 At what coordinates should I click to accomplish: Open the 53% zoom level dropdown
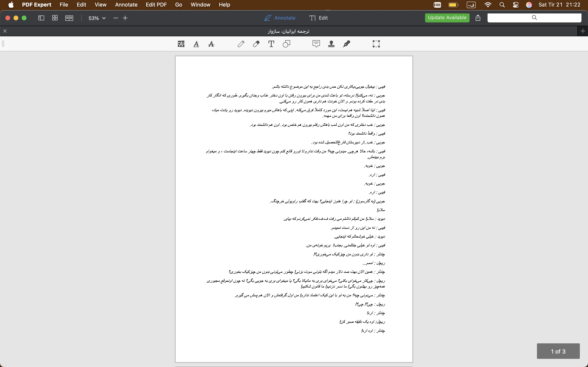[x=97, y=18]
